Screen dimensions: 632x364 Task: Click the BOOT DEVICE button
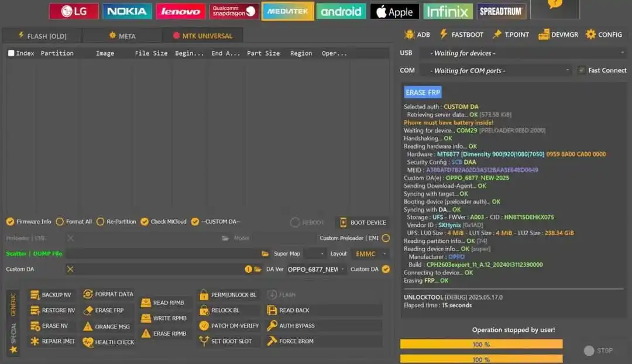coord(363,222)
